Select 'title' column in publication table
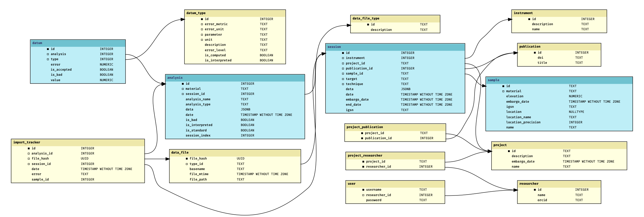 click(x=542, y=63)
